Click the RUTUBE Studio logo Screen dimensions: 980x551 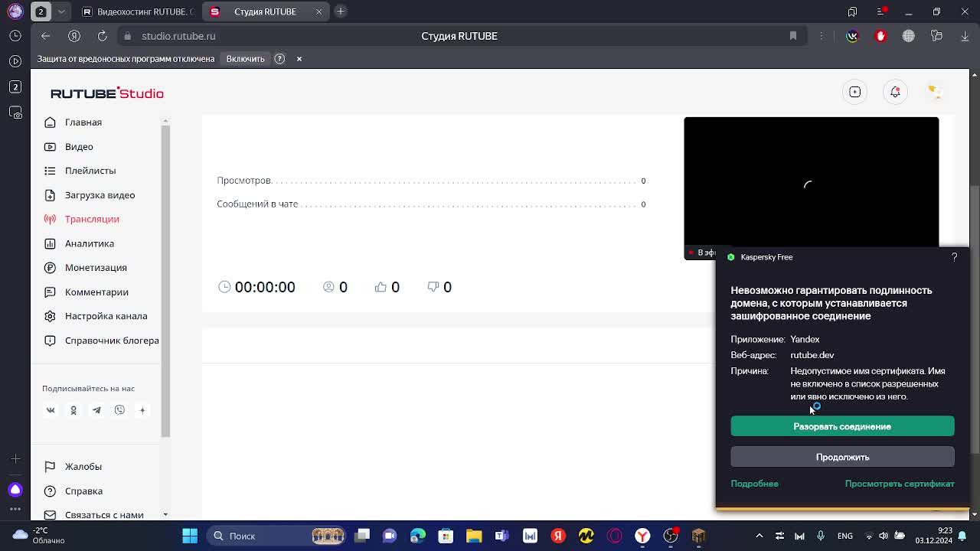click(x=107, y=93)
